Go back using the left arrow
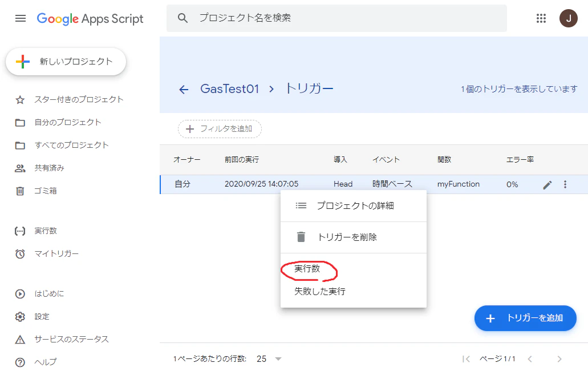Image resolution: width=588 pixels, height=375 pixels. [184, 90]
